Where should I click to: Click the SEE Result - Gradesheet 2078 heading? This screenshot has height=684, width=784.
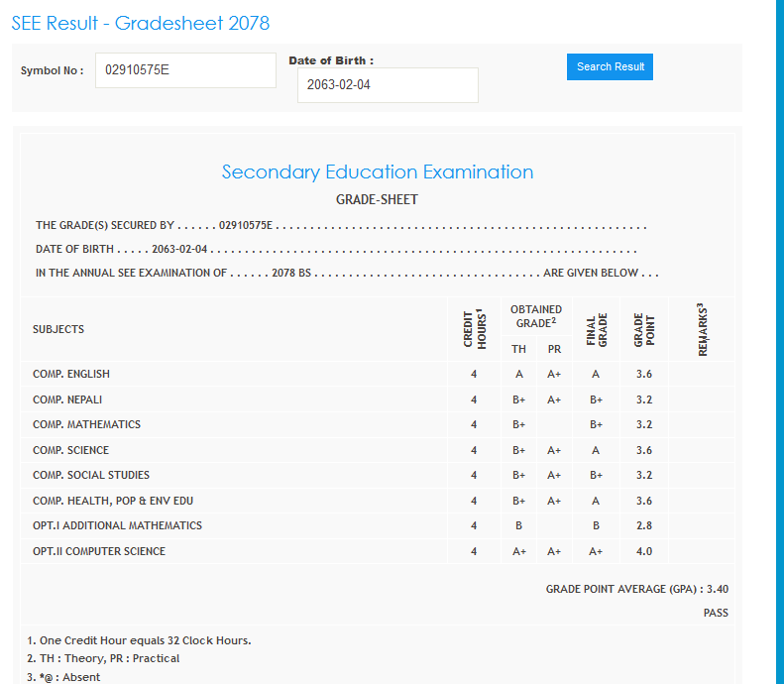pos(141,23)
